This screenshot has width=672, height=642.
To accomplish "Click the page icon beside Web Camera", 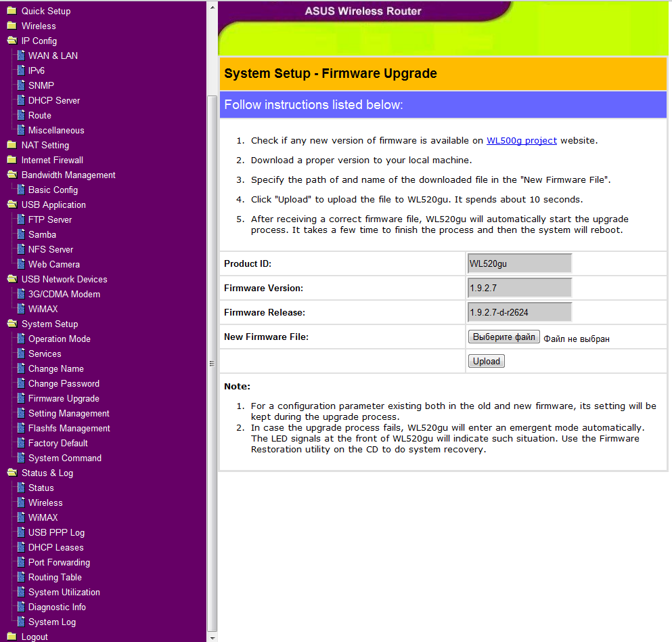I will point(21,264).
